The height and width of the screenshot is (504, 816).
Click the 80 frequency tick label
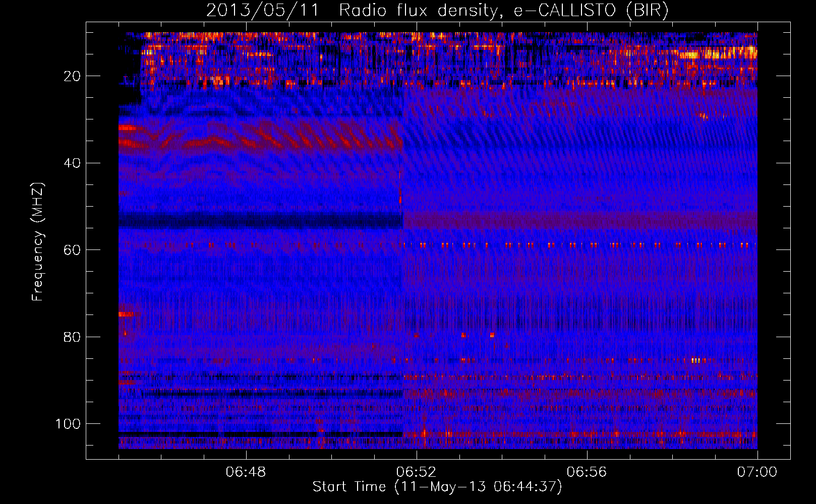(72, 337)
